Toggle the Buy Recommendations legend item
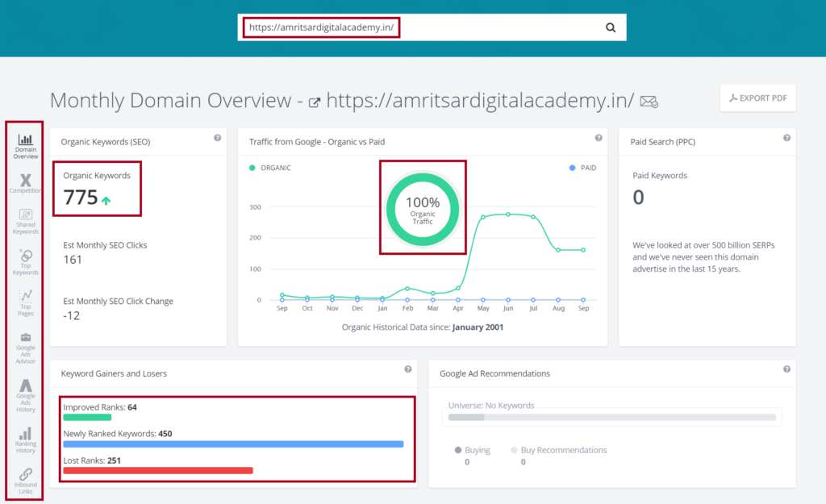 point(558,450)
